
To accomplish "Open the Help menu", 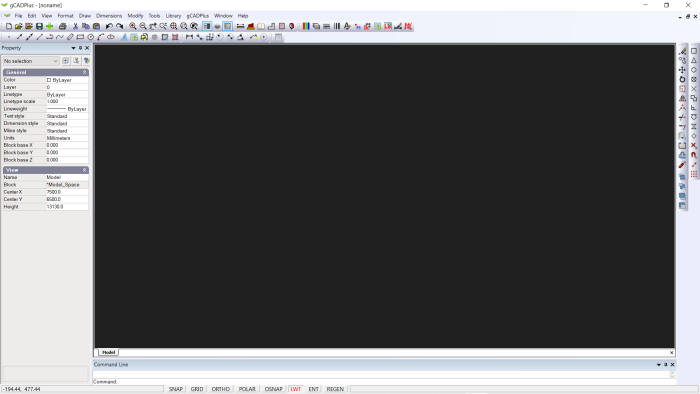I will 242,16.
